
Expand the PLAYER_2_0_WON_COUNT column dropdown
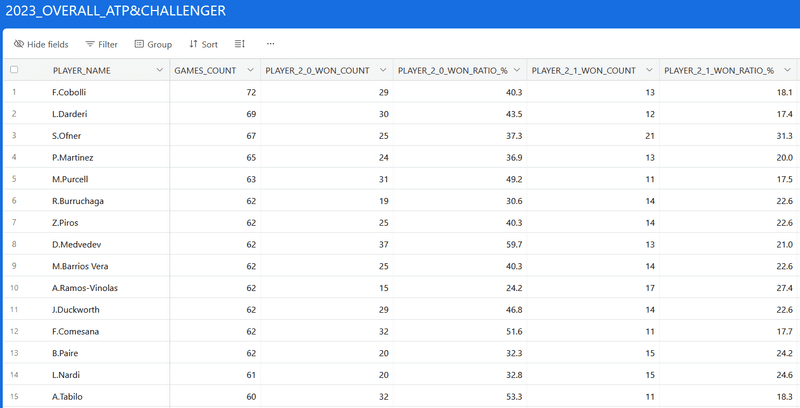click(x=383, y=70)
